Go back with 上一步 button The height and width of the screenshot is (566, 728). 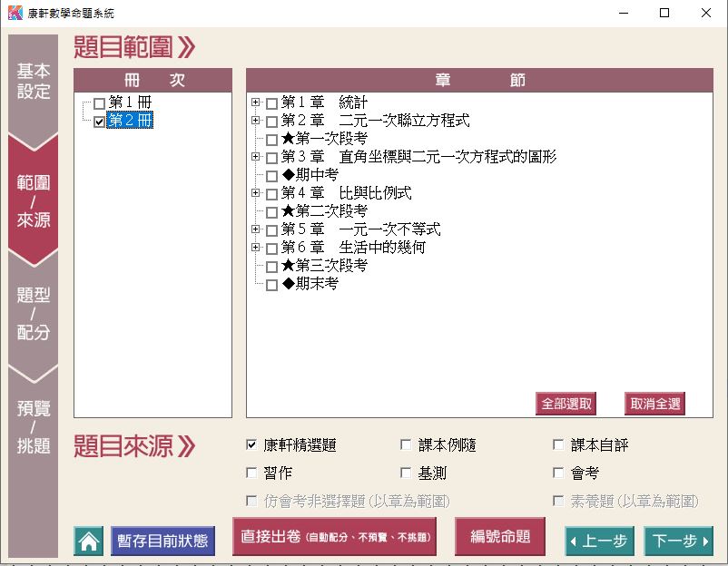[x=597, y=542]
